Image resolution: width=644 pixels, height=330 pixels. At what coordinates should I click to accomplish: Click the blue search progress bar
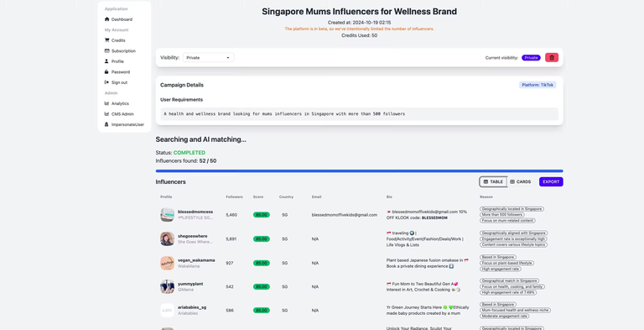pos(359,170)
